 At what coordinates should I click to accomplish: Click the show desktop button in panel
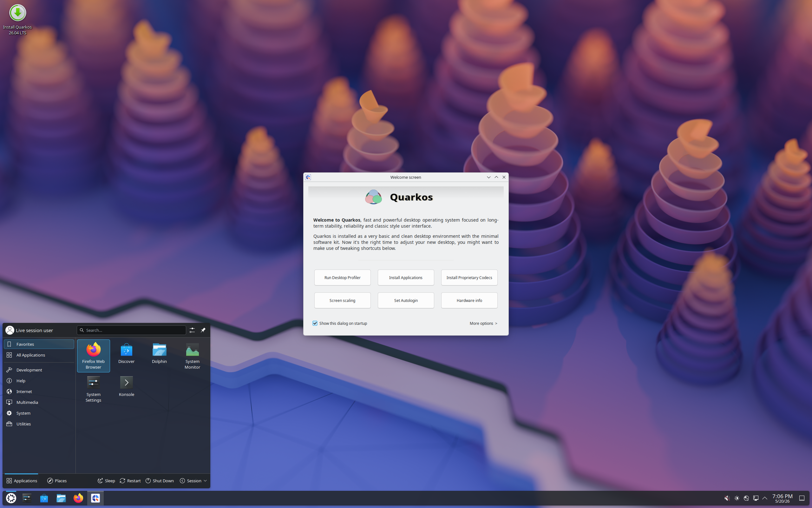[x=802, y=498]
